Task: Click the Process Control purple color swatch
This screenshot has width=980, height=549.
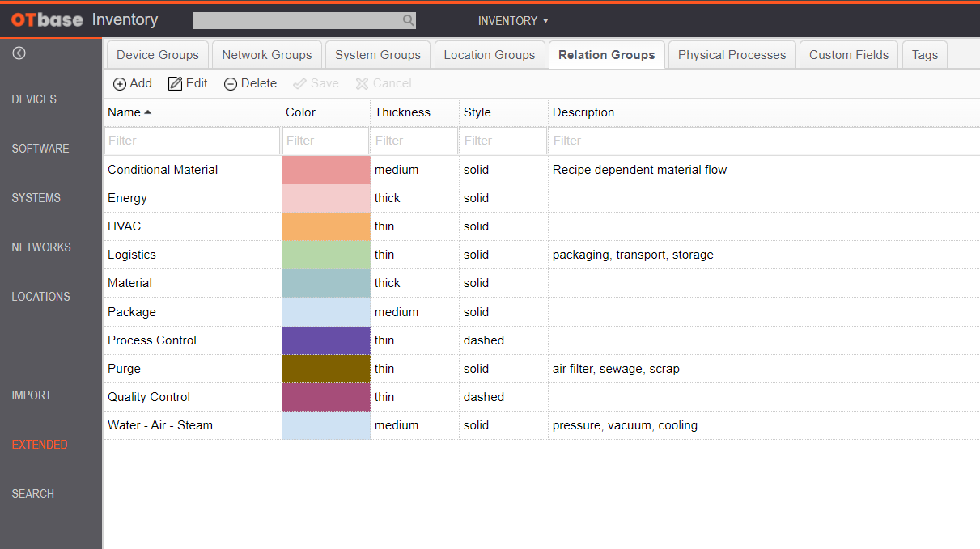Action: 325,340
